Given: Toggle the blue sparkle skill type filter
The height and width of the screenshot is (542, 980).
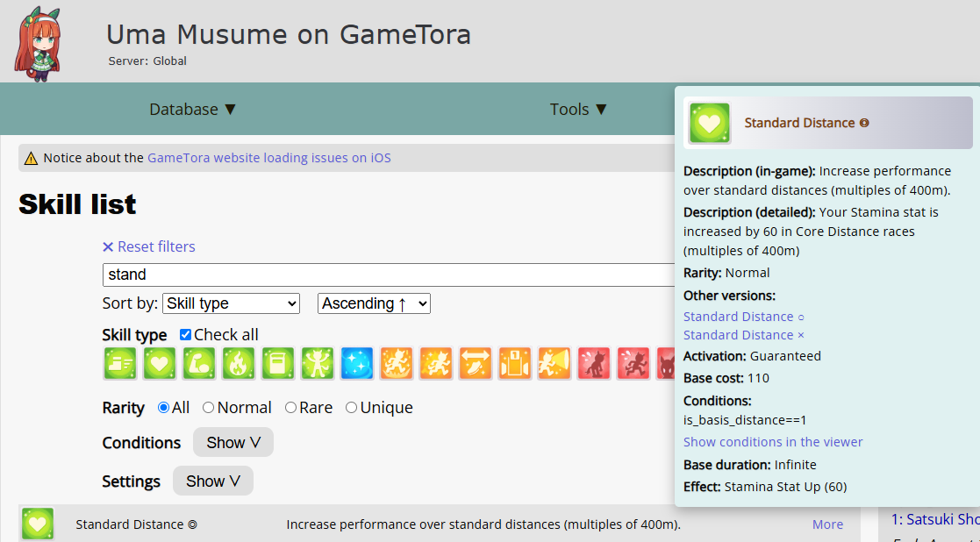Looking at the screenshot, I should click(357, 363).
